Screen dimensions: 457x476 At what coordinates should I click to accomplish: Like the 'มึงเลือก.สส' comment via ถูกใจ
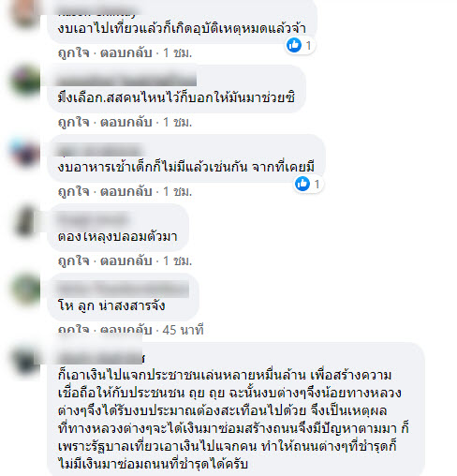click(x=74, y=122)
